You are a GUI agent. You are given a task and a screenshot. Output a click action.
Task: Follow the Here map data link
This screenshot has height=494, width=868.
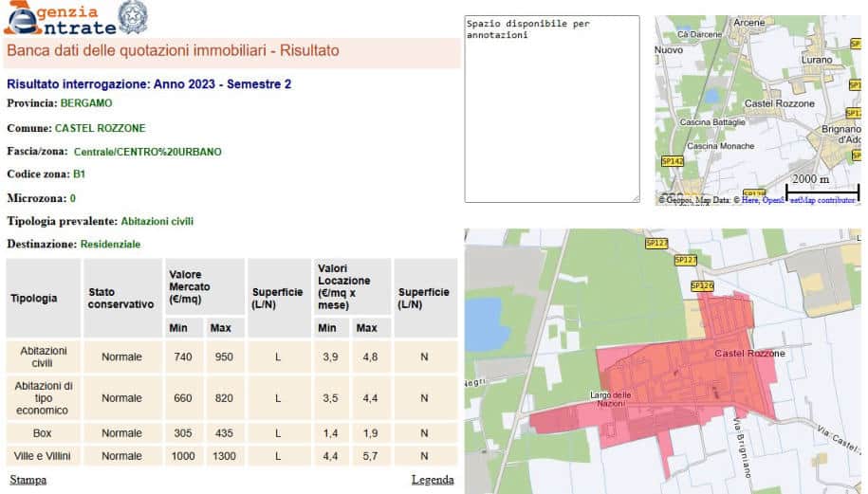click(x=751, y=200)
